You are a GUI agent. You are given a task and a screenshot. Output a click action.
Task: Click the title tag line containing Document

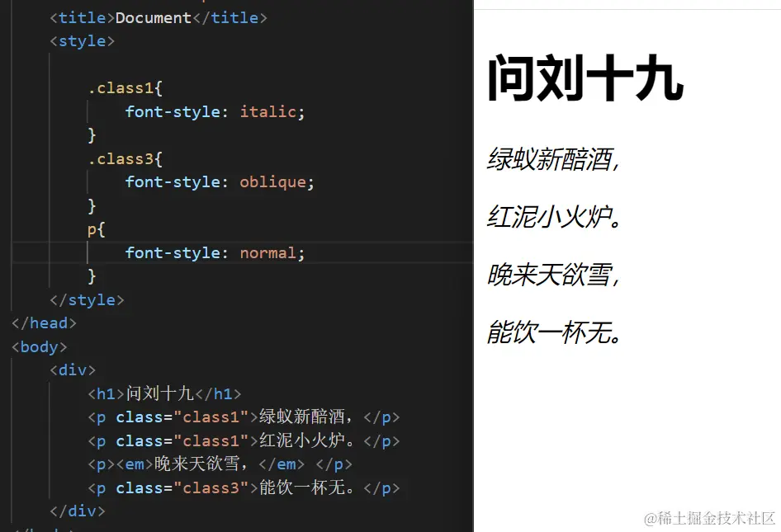[x=159, y=18]
